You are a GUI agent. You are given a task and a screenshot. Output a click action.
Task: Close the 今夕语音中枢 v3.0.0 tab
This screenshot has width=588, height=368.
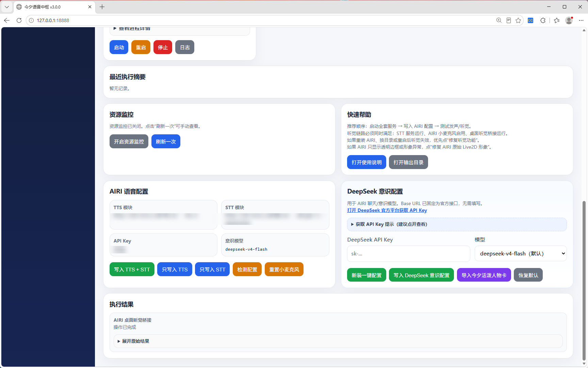tap(90, 7)
